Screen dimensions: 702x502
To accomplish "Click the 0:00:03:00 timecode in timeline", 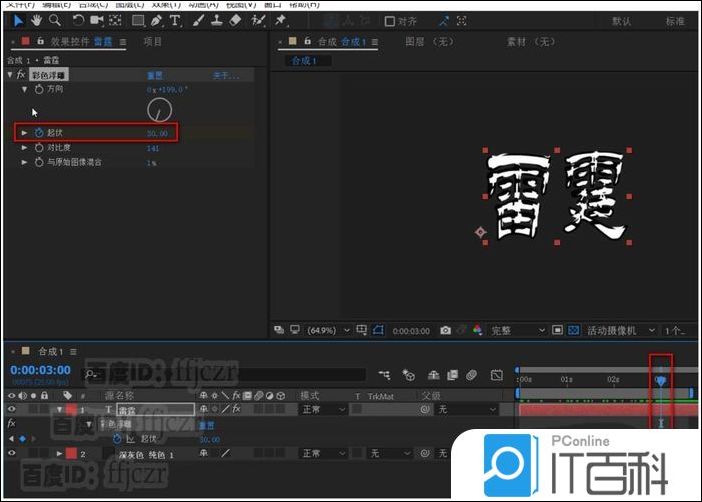I will pos(40,370).
